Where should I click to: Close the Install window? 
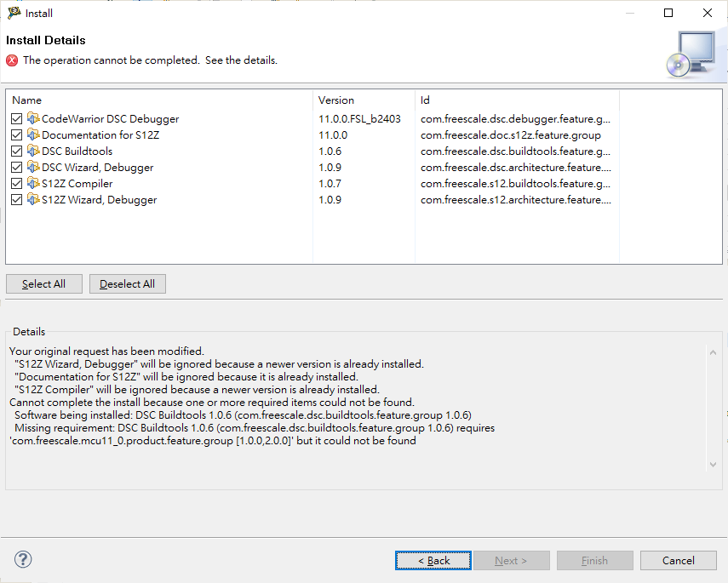(x=707, y=13)
